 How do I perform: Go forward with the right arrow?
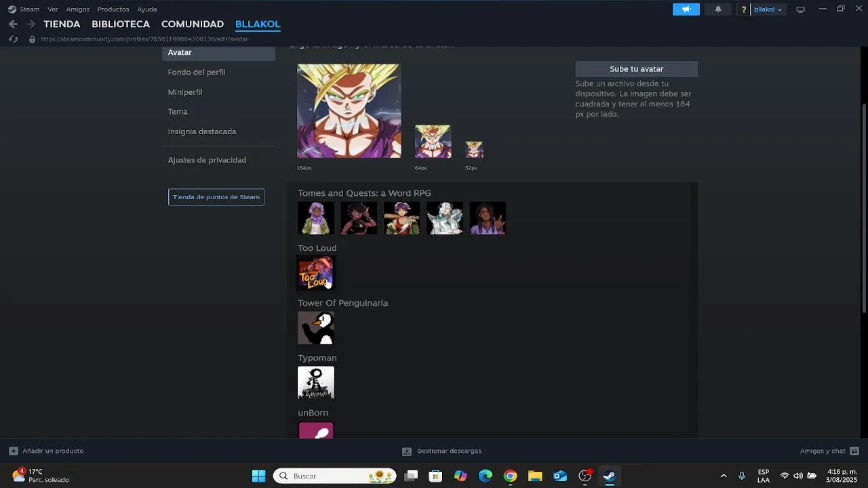point(31,24)
